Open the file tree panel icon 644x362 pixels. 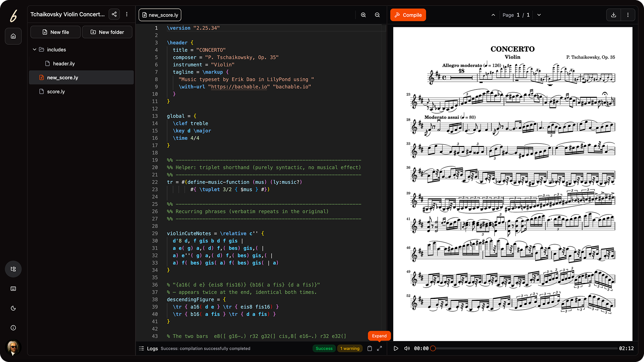(13, 269)
